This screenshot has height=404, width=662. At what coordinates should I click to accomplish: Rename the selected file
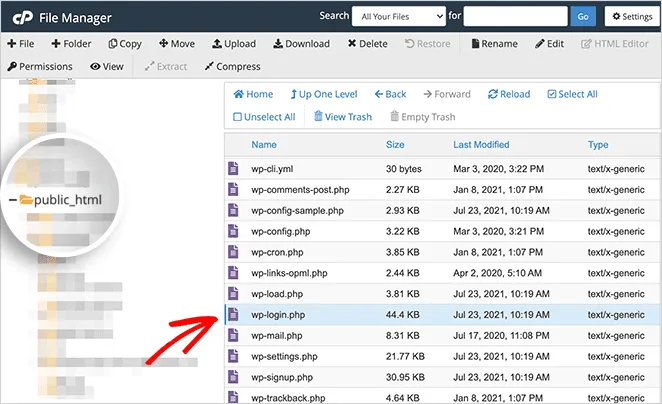tap(494, 43)
